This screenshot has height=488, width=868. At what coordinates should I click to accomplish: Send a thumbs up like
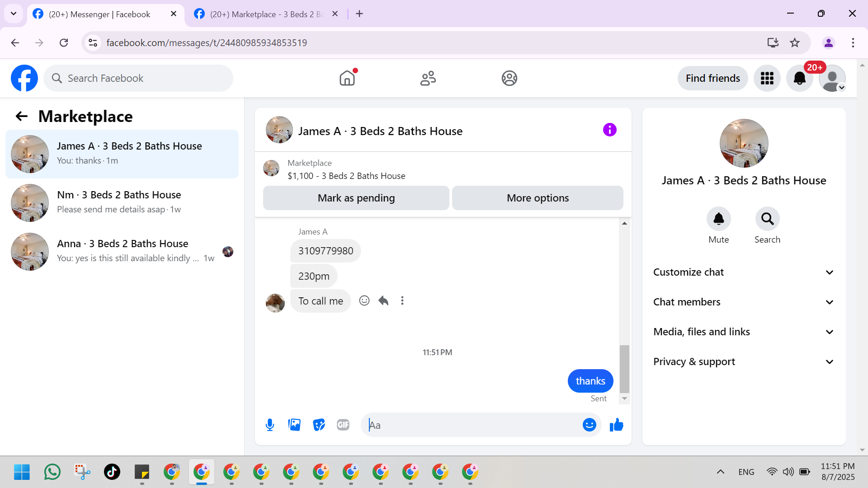[x=616, y=425]
